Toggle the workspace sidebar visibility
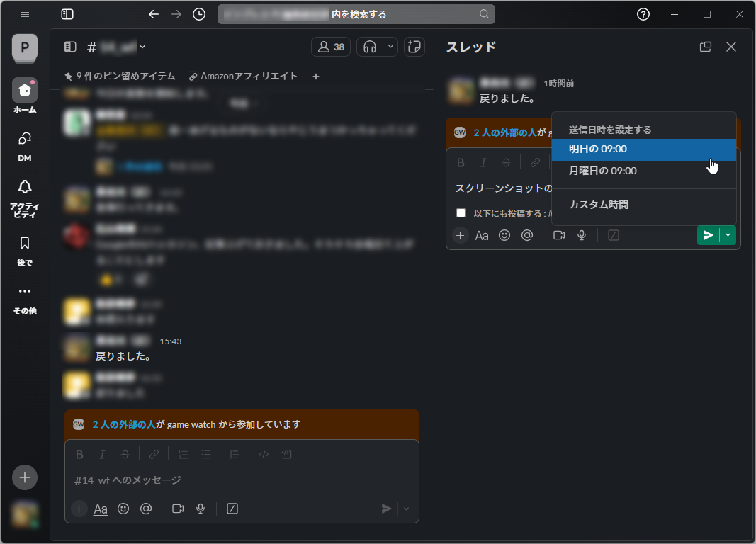Image resolution: width=756 pixels, height=544 pixels. coord(66,14)
